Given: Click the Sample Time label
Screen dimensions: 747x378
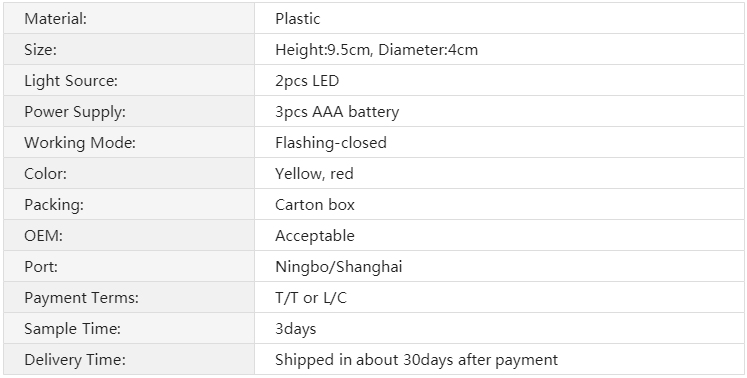Looking at the screenshot, I should [72, 328].
